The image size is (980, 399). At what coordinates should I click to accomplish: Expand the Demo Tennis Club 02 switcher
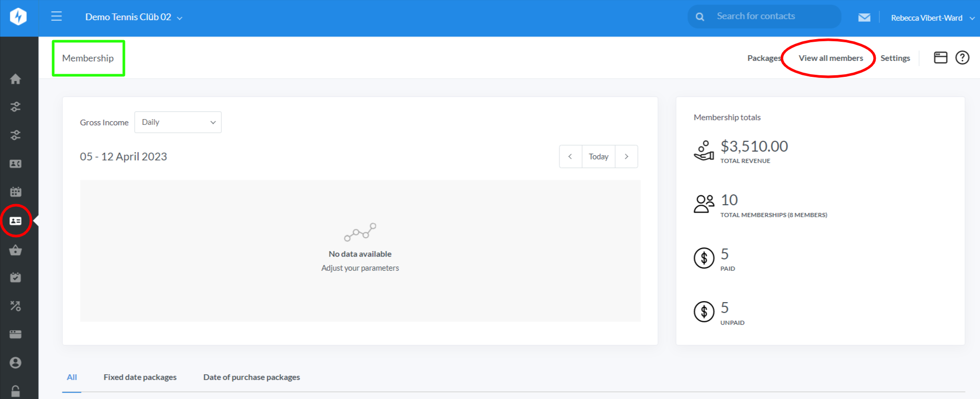pos(134,17)
